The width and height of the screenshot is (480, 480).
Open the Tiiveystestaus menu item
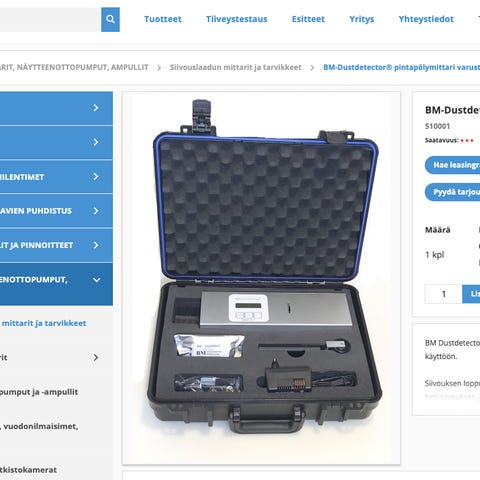[237, 19]
